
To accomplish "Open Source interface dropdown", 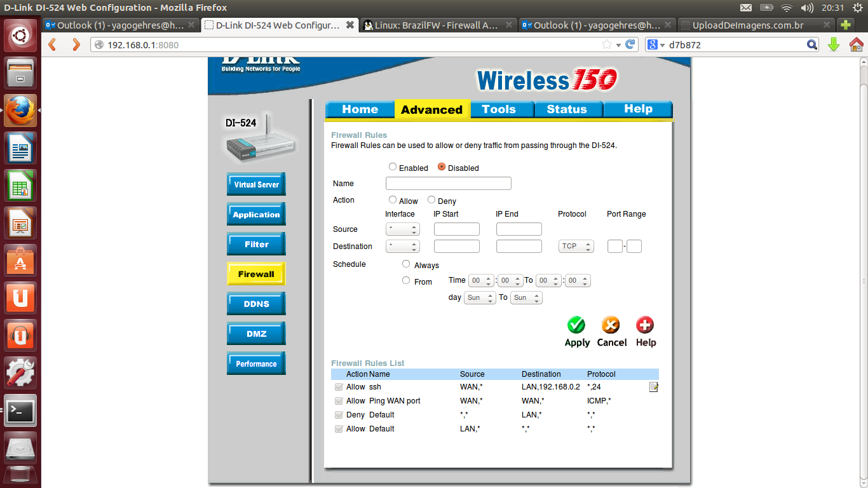I will [x=402, y=229].
